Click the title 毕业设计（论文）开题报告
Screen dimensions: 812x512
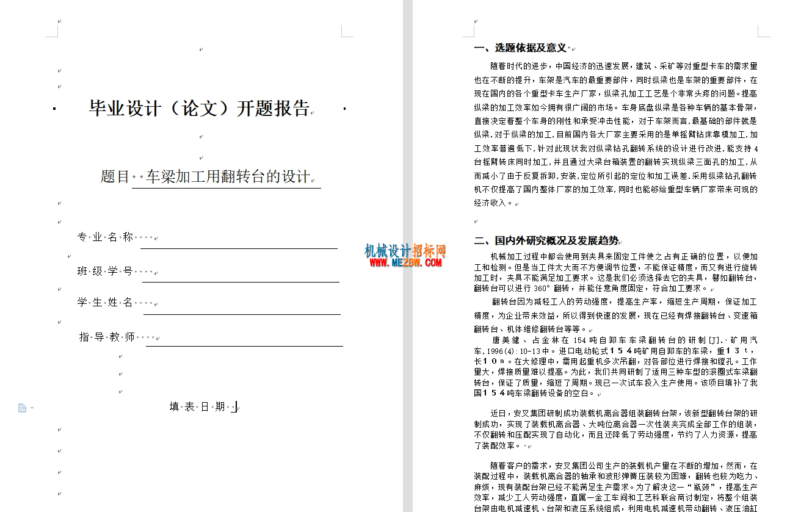point(199,109)
